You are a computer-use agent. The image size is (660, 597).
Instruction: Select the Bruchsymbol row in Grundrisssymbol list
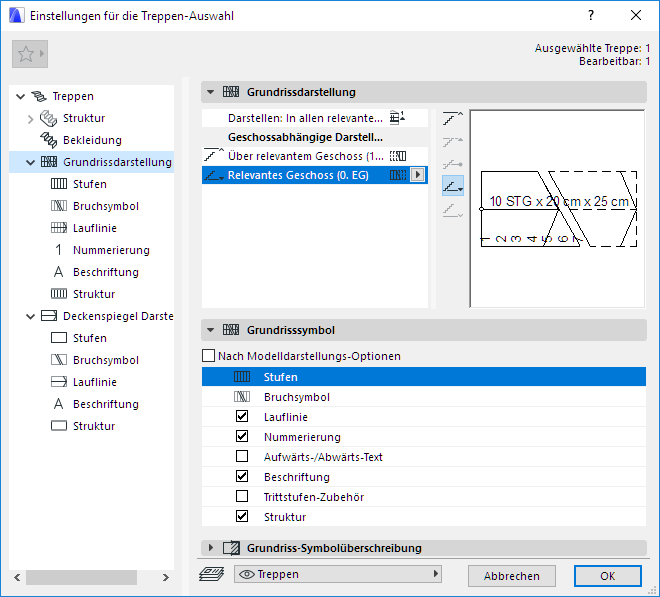424,397
